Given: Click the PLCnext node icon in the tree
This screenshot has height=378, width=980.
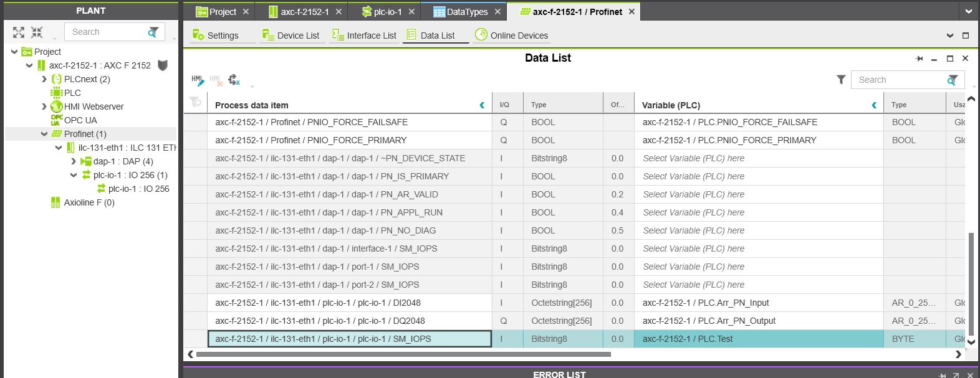Looking at the screenshot, I should (57, 79).
